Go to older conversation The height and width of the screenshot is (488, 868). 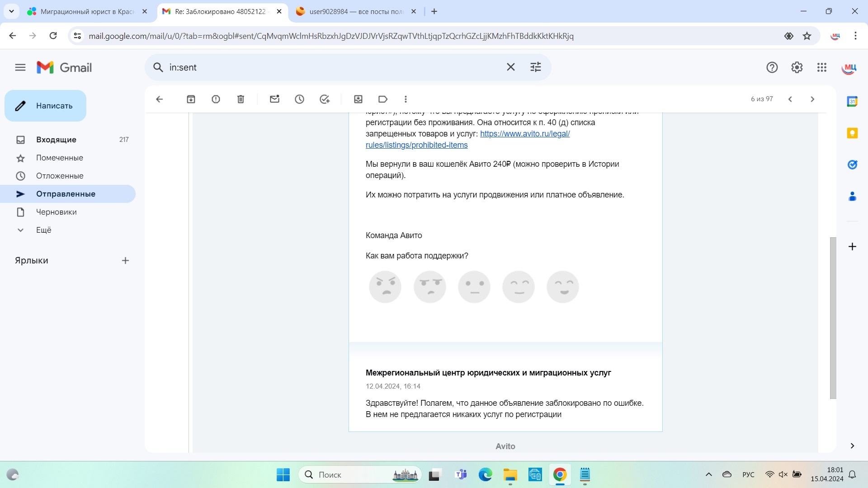pos(812,99)
